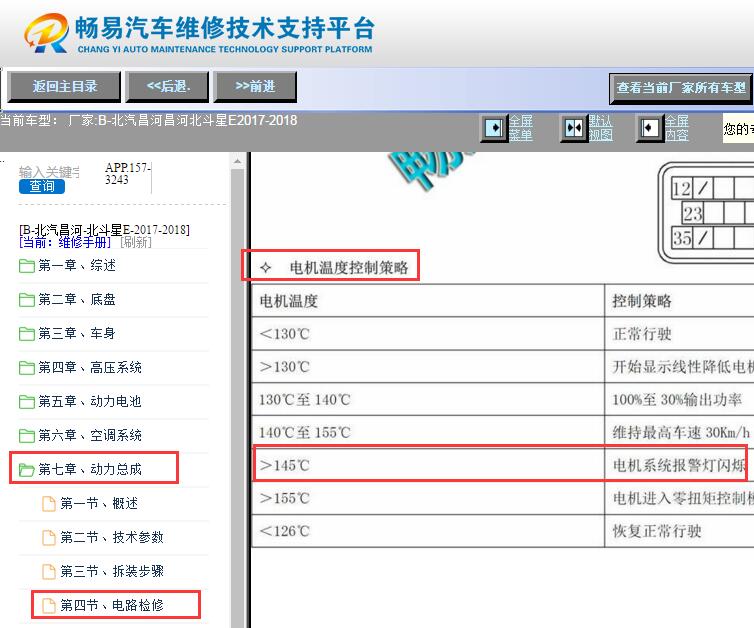754x628 pixels.
Task: Expand chapter 第六章、空调系统
Action: coord(90,435)
